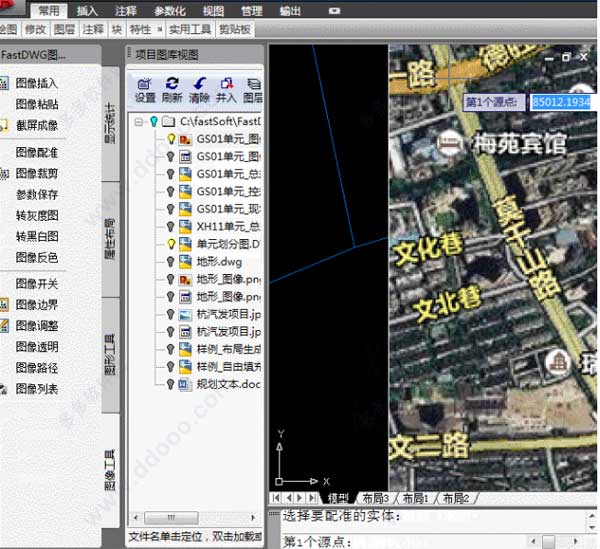Expand the 特性 ribbon panel arrow
This screenshot has width=600, height=549.
(160, 30)
